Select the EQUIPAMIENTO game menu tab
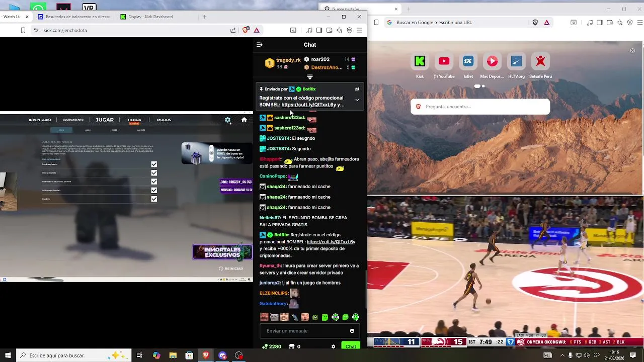Image resolution: width=644 pixels, height=362 pixels. pos(73,120)
